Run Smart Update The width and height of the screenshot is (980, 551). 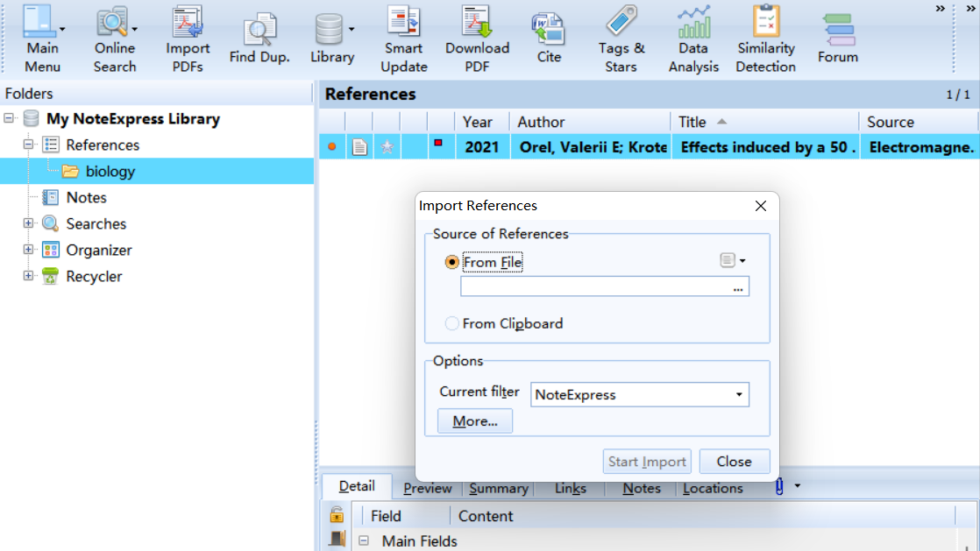tap(404, 39)
